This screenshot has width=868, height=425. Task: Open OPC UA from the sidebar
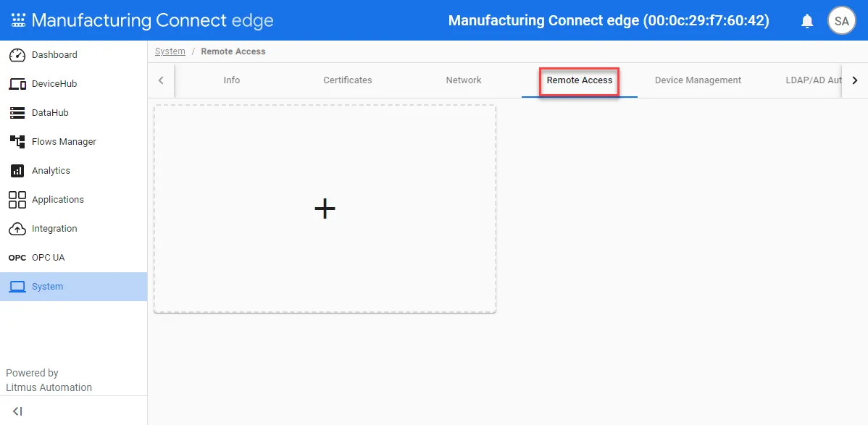point(74,258)
